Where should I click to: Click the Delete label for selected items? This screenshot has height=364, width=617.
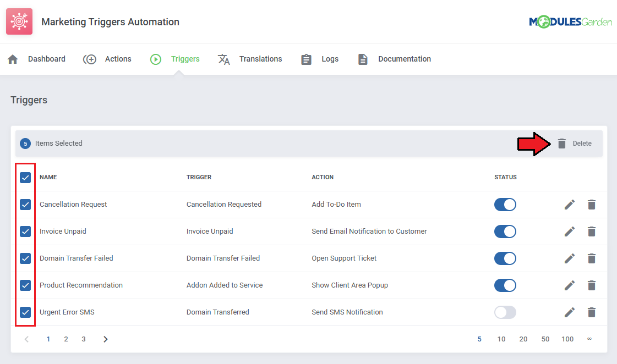[582, 144]
